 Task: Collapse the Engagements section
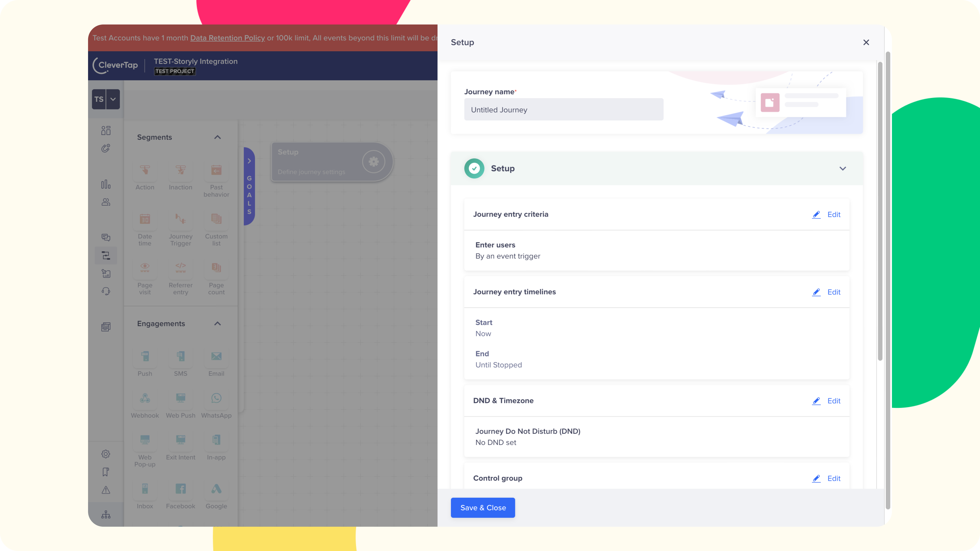(x=217, y=324)
